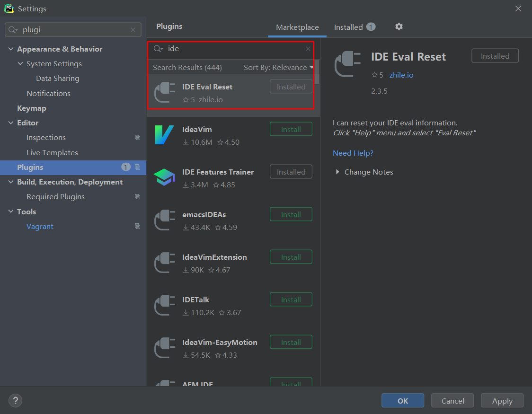Click the IDETalk plug icon

coord(165,305)
